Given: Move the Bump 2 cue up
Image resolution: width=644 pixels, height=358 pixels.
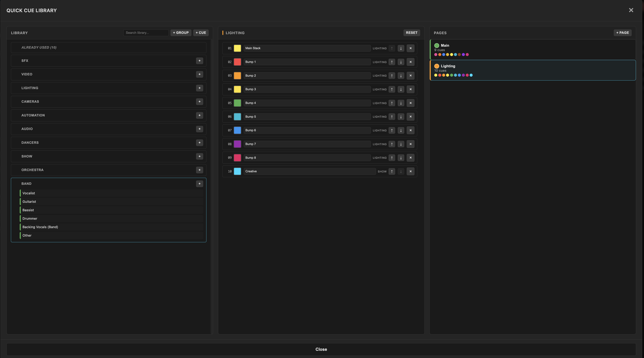Looking at the screenshot, I should (x=392, y=76).
